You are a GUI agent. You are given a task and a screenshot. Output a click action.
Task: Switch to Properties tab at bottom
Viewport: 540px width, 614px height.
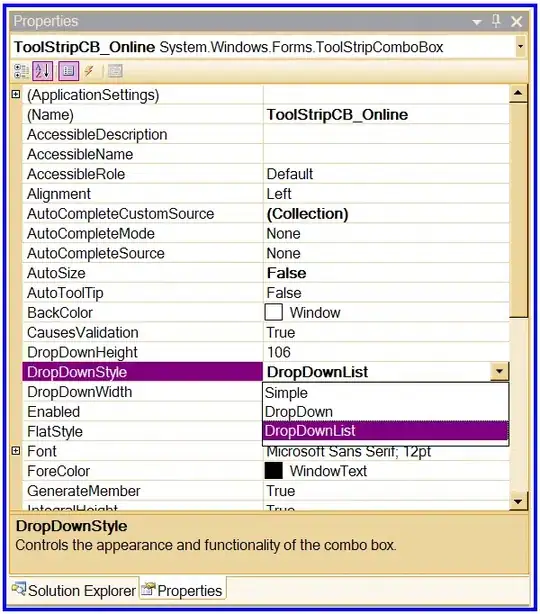coord(182,591)
